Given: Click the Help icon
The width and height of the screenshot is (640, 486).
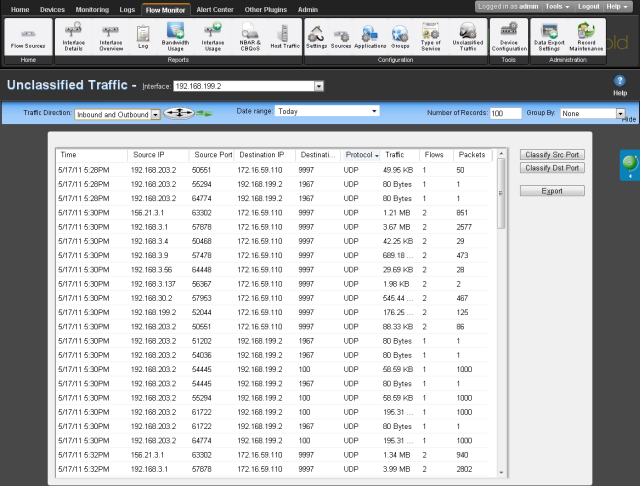Looking at the screenshot, I should pyautogui.click(x=619, y=84).
